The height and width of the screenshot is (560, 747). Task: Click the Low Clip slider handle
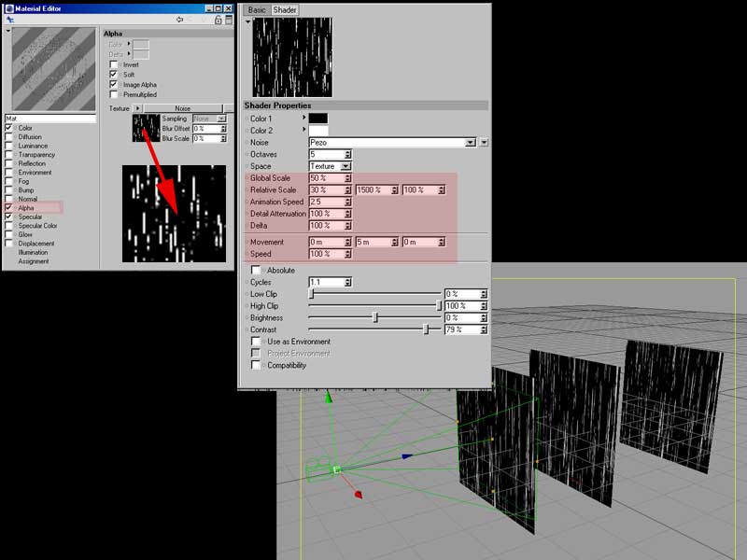[x=311, y=294]
